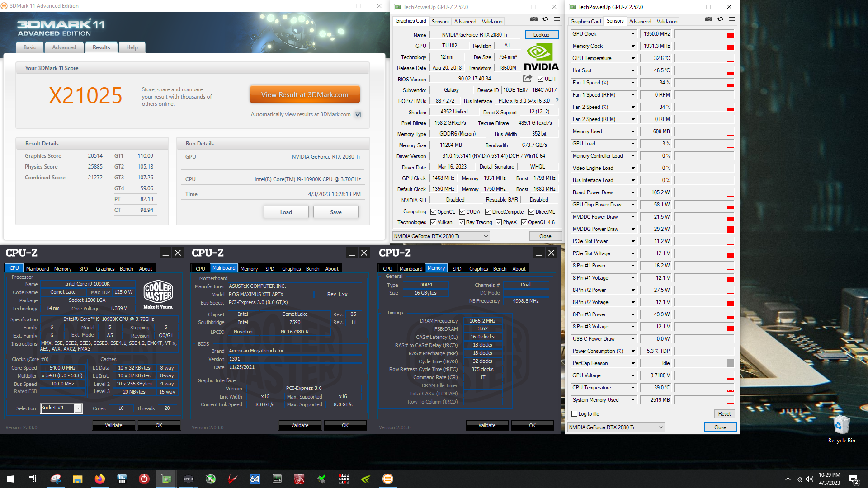The width and height of the screenshot is (868, 488).
Task: Switch to CPU-Z taskbar icon
Action: tap(189, 479)
